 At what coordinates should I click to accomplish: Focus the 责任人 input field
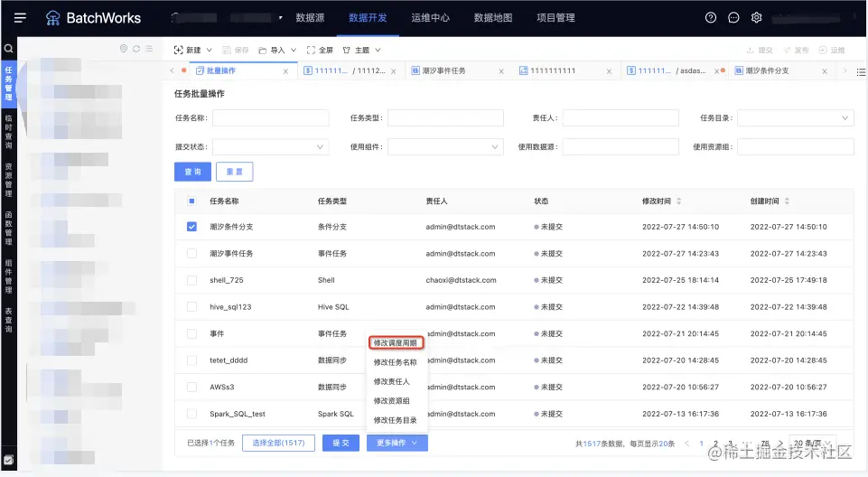click(621, 117)
